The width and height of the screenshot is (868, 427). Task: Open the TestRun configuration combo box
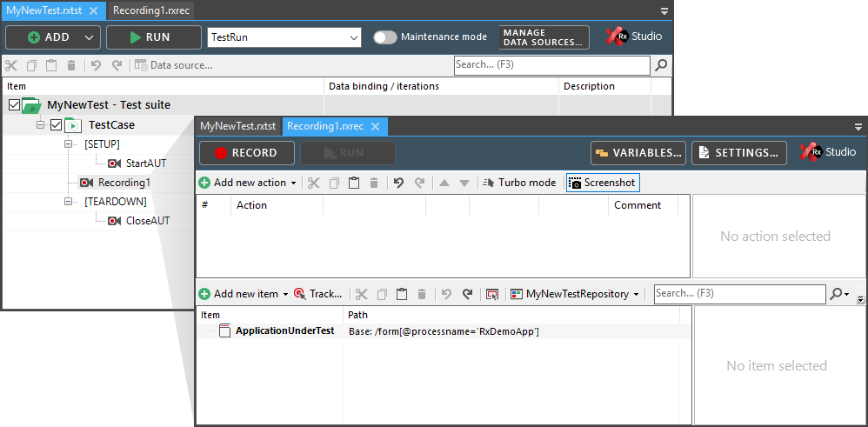click(284, 37)
